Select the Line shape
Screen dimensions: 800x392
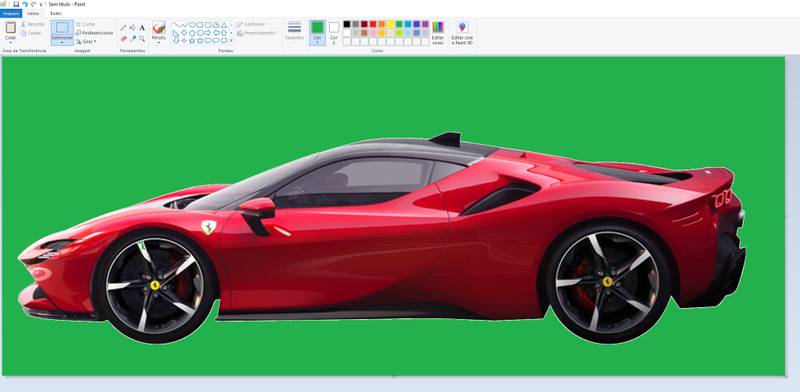(176, 24)
